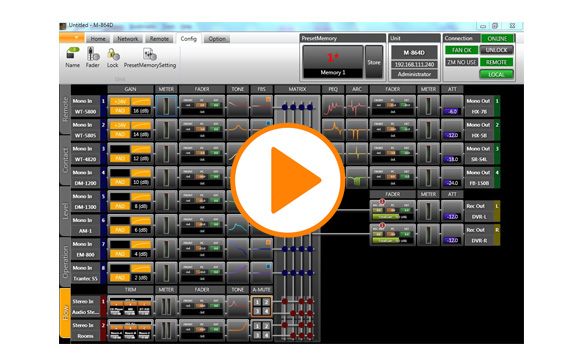The width and height of the screenshot is (576, 360).
Task: Open the tone curve for Mono In 8
Action: click(x=238, y=273)
